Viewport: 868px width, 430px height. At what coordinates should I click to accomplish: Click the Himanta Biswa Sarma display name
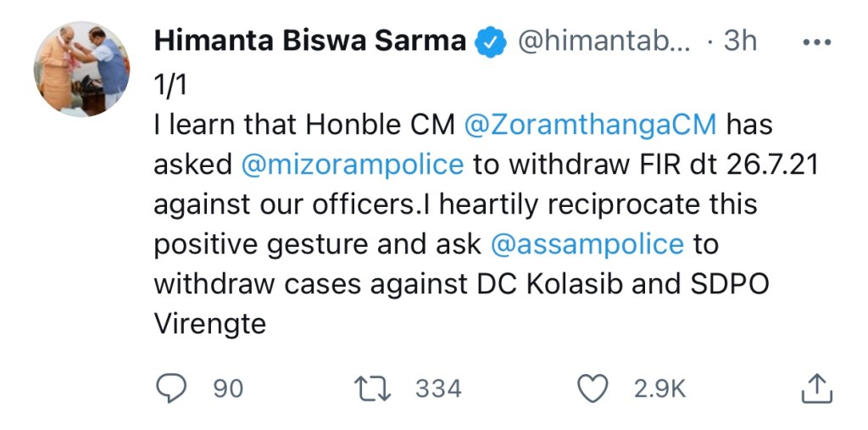pos(309,41)
